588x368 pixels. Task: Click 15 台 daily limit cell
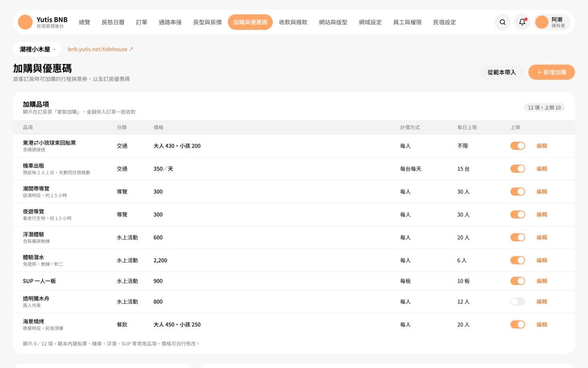[464, 169]
